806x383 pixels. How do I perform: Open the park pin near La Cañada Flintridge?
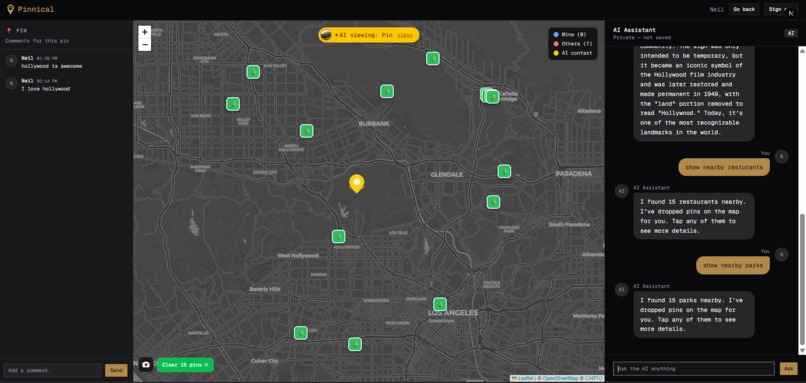click(492, 96)
